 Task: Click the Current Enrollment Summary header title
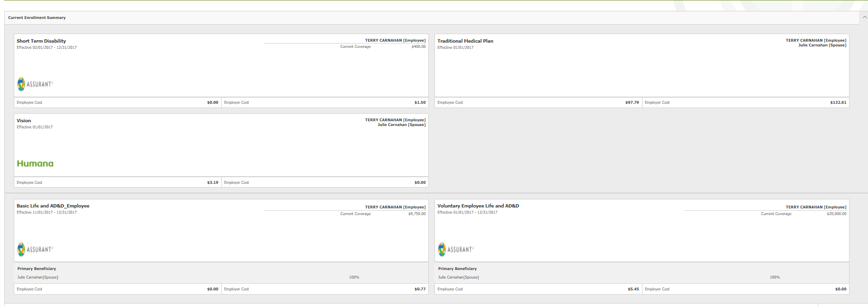tap(37, 18)
